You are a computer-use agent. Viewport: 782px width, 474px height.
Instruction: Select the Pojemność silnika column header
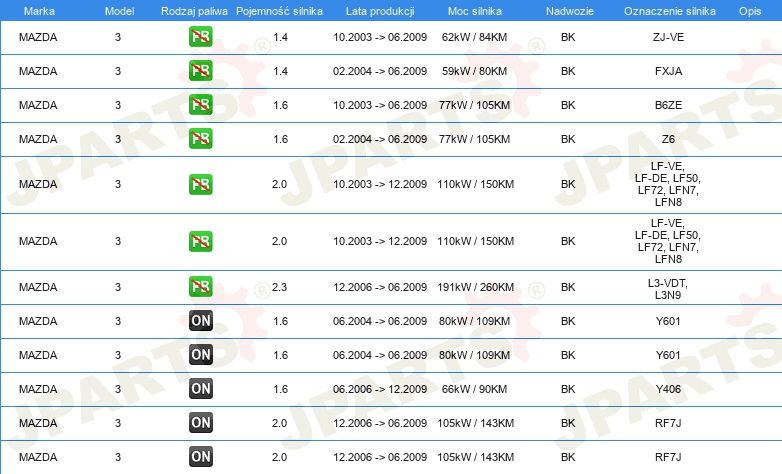pos(279,11)
